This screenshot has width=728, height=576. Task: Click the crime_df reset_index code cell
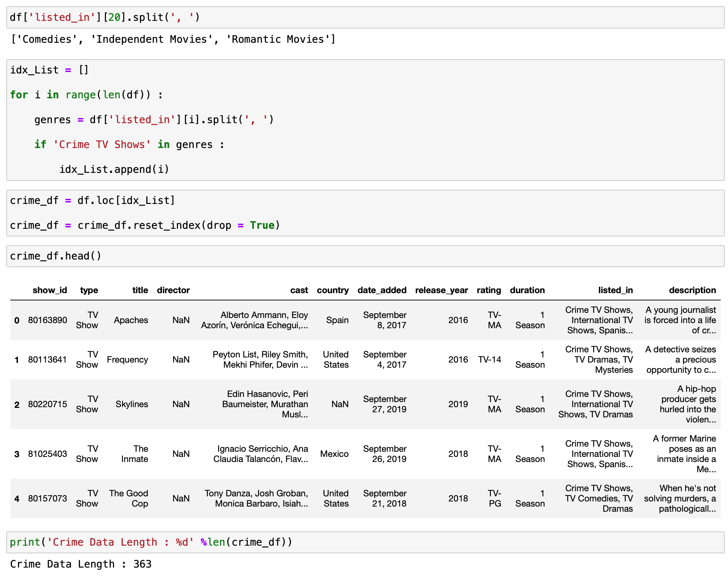click(x=365, y=213)
